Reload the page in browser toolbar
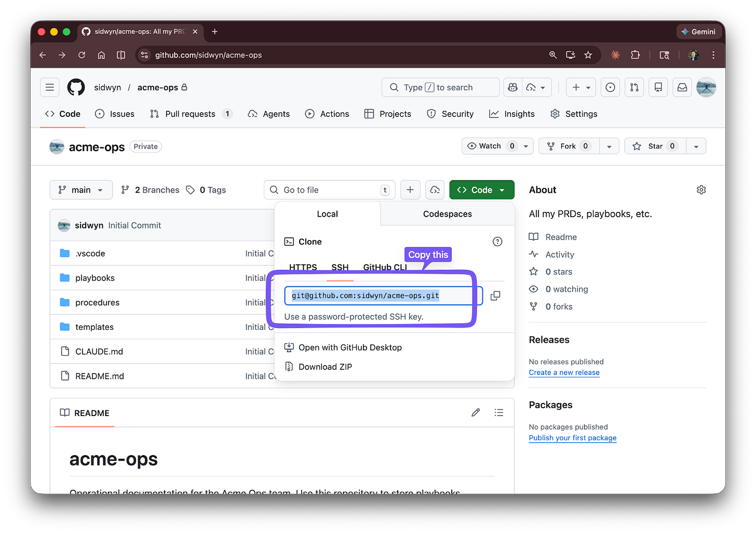756x534 pixels. 82,55
